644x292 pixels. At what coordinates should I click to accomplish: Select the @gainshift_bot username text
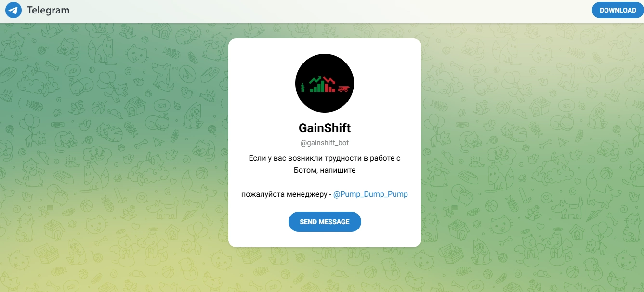(x=325, y=143)
